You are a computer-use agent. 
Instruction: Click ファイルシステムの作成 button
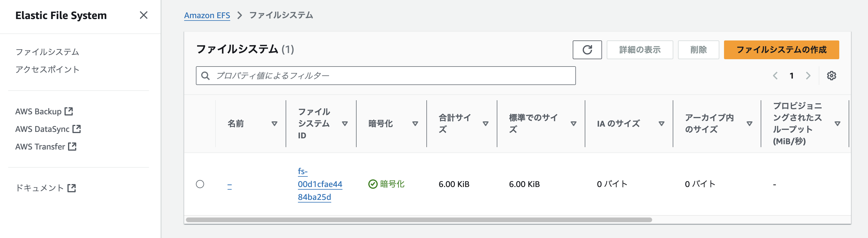click(781, 50)
